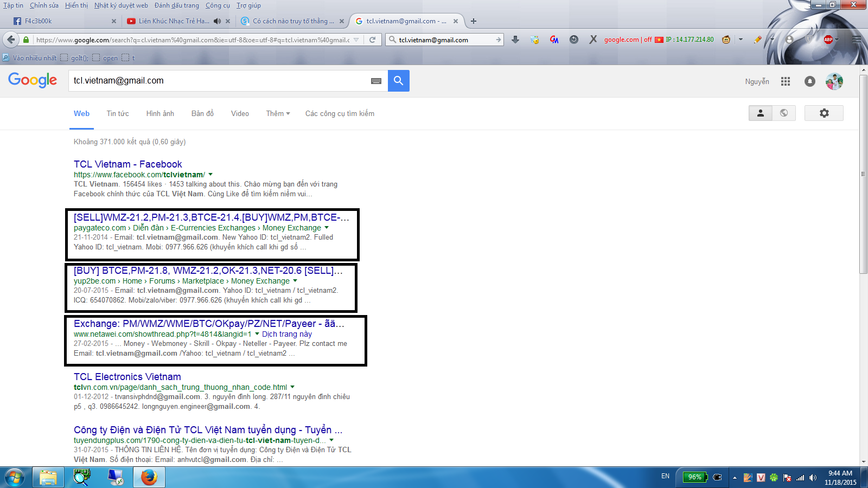Open the Google account profile picture

834,81
